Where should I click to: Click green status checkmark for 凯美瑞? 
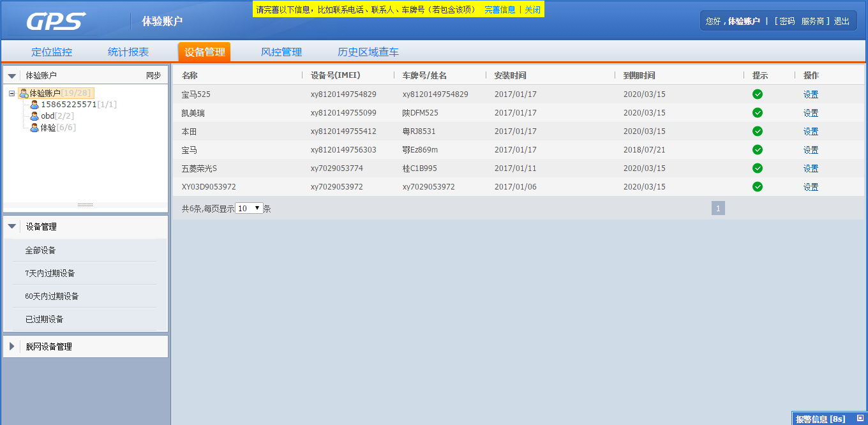758,113
